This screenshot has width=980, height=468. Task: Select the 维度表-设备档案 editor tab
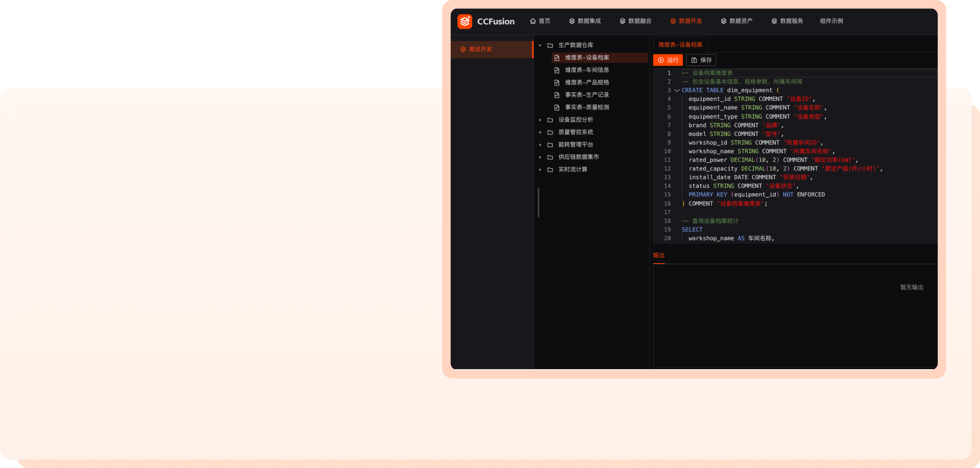(680, 45)
